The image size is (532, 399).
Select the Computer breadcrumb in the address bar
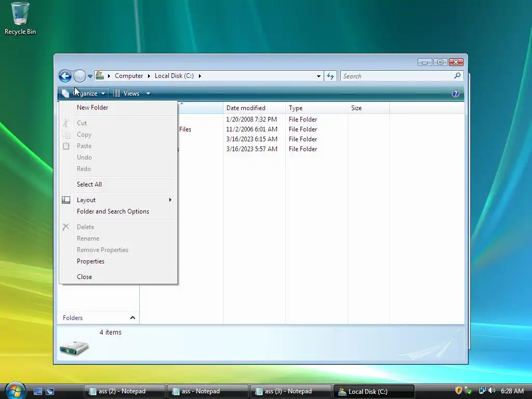pos(129,76)
